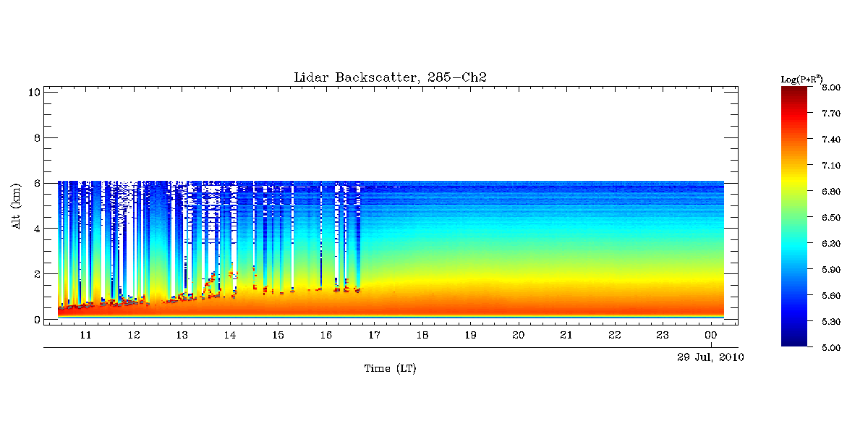Click the colorbar value 6.80
Screen dimensions: 868x434
[831, 191]
